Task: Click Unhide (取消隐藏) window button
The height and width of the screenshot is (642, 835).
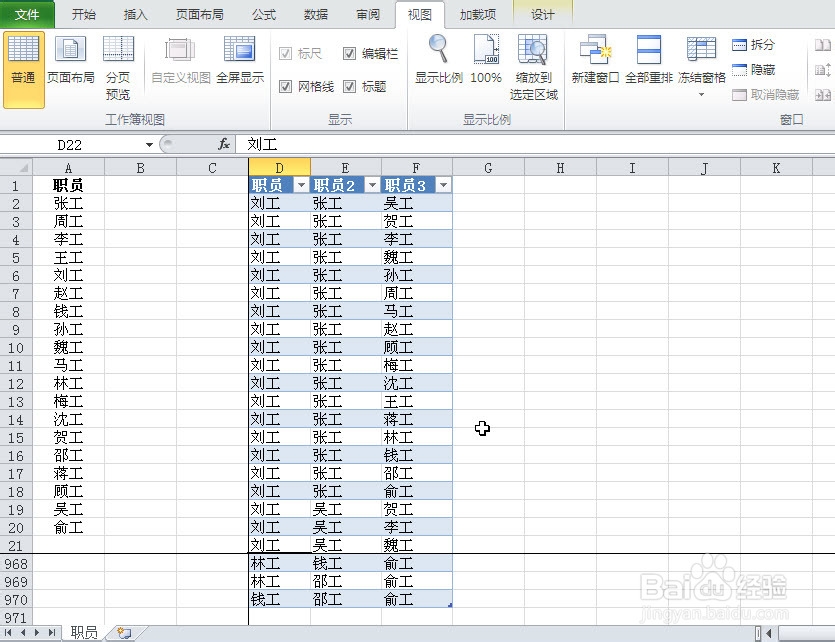Action: coord(766,95)
